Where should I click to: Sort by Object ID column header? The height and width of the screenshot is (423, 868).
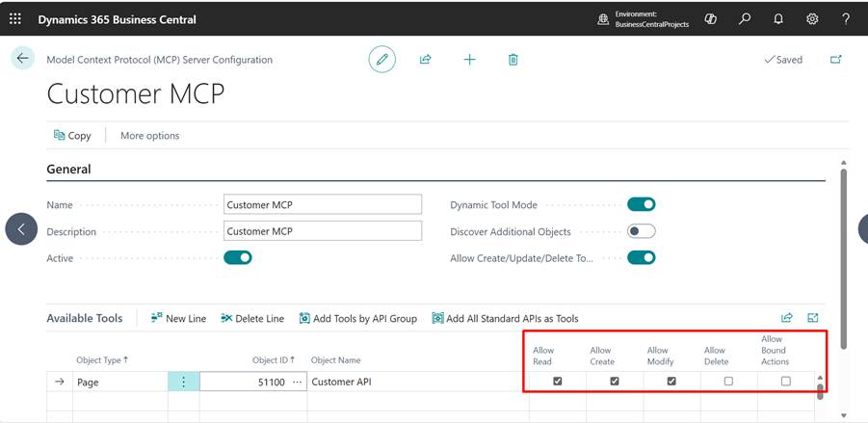point(274,359)
